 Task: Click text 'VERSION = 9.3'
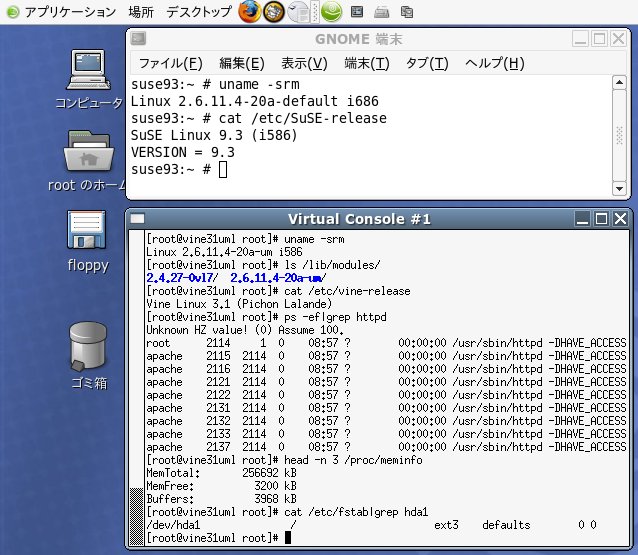point(182,152)
